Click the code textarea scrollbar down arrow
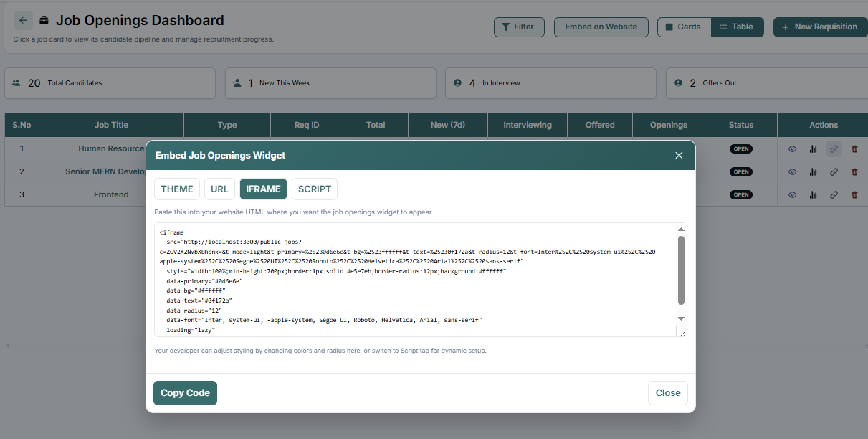Image resolution: width=868 pixels, height=439 pixels. 681,318
